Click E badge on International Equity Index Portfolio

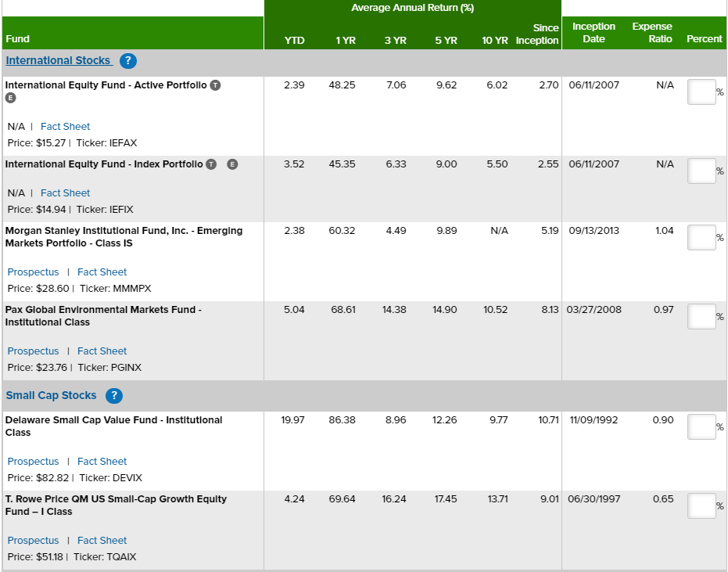point(232,164)
